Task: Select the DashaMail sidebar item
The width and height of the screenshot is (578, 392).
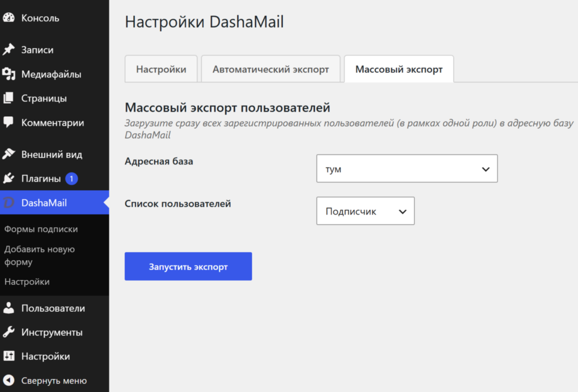Action: (55, 202)
